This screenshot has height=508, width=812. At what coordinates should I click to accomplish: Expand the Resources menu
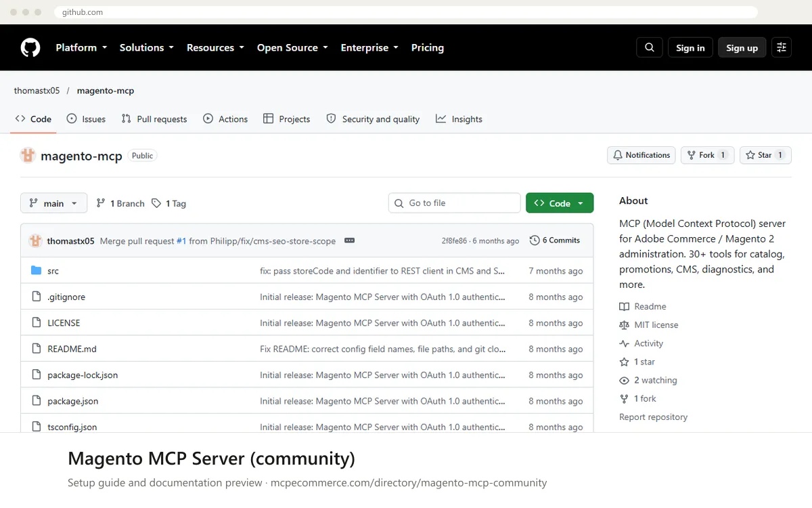[x=216, y=47]
